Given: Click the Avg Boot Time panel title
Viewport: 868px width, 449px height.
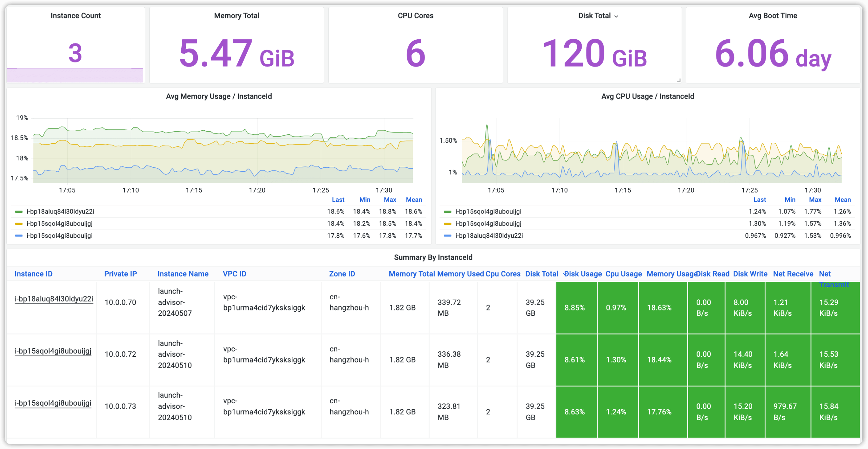Looking at the screenshot, I should click(x=773, y=16).
